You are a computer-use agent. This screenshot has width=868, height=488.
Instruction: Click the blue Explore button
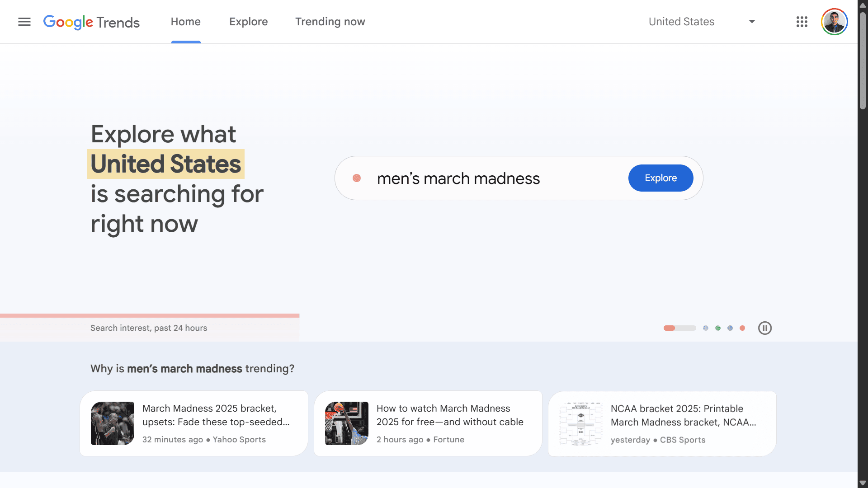pos(660,178)
